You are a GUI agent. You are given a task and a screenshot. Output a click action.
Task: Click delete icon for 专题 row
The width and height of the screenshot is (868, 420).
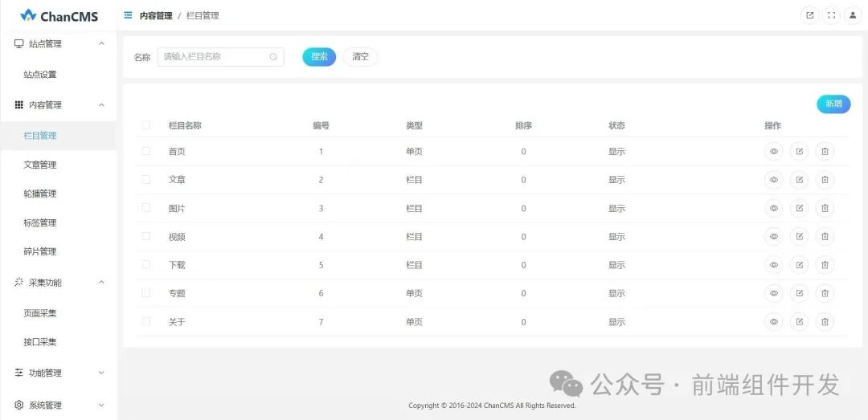[825, 293]
